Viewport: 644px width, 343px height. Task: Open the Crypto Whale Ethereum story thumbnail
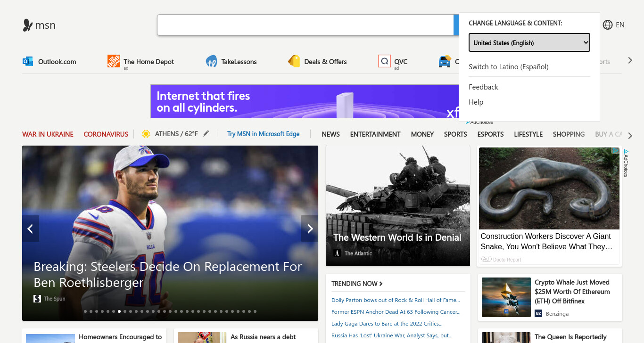click(506, 297)
